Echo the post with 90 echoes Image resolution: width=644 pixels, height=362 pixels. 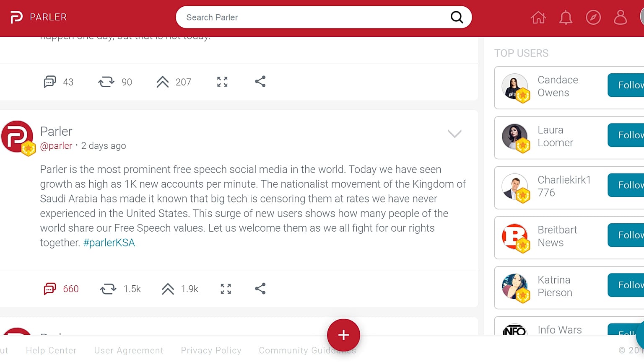(x=115, y=82)
